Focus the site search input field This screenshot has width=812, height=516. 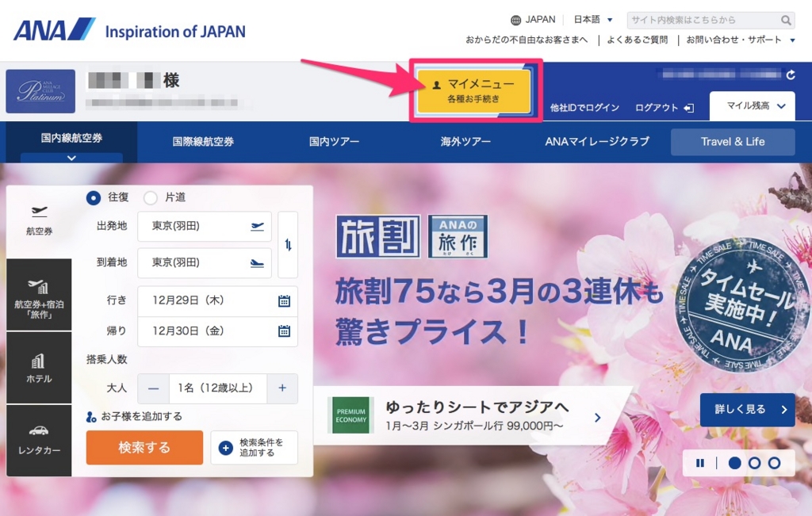point(703,20)
